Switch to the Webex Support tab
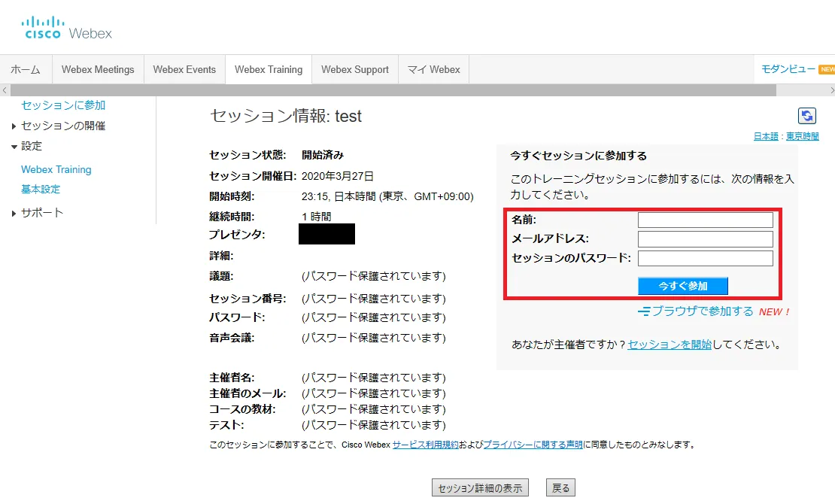 (x=354, y=68)
